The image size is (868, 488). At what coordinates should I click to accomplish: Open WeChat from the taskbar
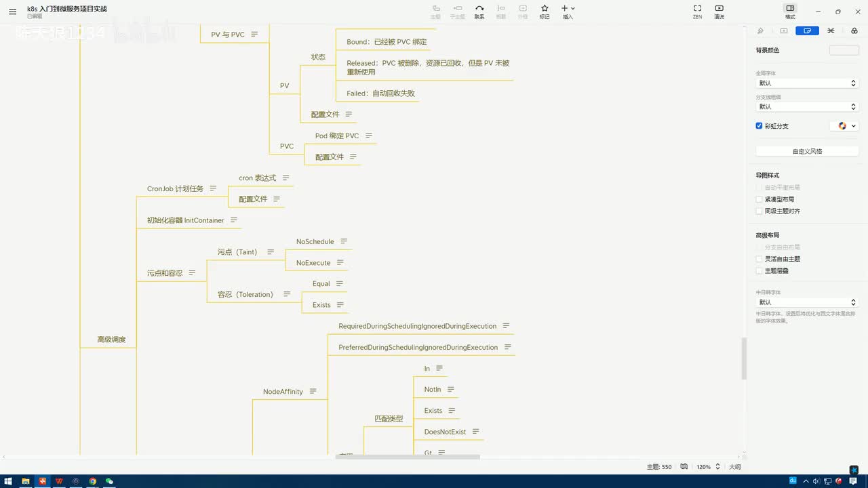tap(109, 481)
